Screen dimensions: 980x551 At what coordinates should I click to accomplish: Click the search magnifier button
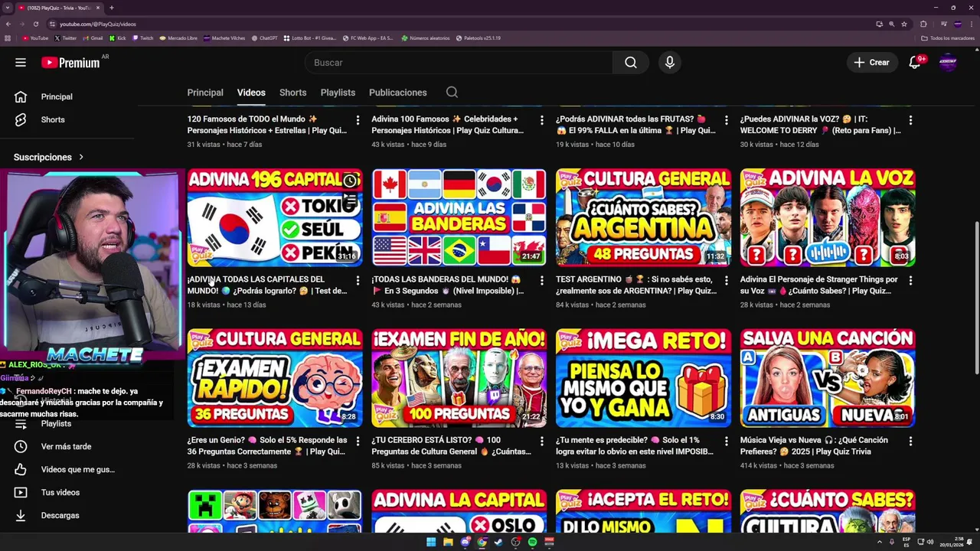tap(630, 63)
